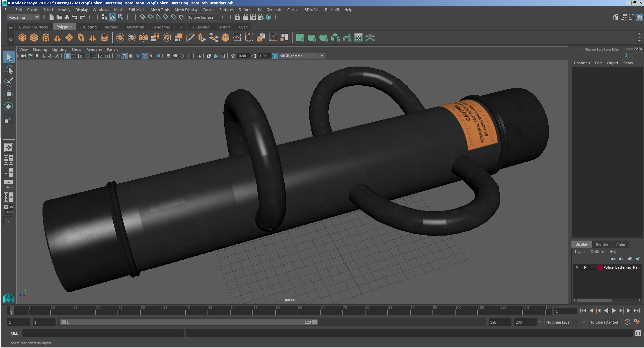
Task: Toggle use all lights in viewport
Action: [x=151, y=56]
